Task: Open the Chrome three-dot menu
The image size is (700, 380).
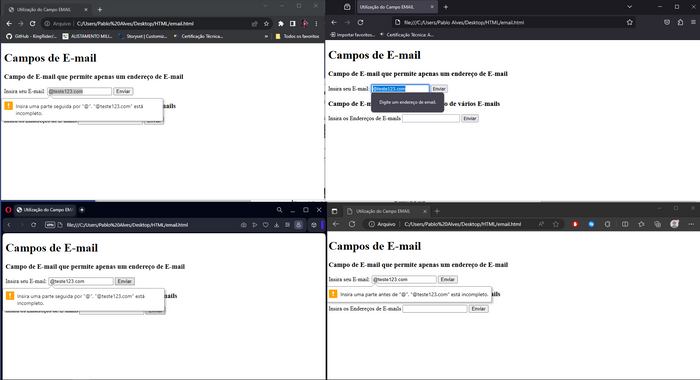Action: tap(317, 24)
